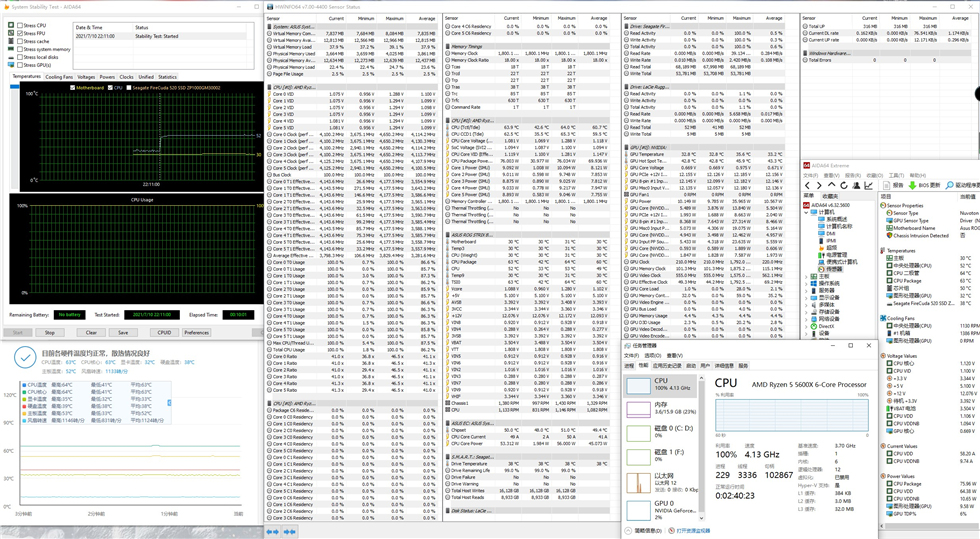Select 以太网 performance item
The image size is (980, 539).
[662, 482]
